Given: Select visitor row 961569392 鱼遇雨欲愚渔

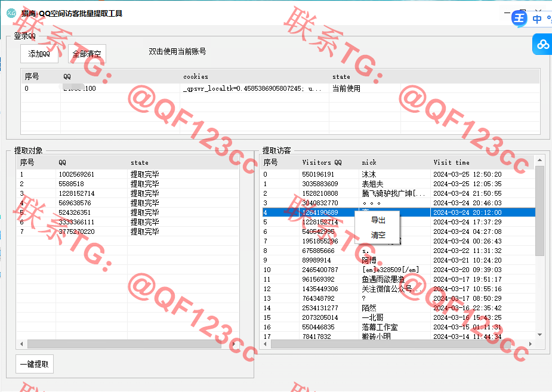Looking at the screenshot, I should 399,279.
